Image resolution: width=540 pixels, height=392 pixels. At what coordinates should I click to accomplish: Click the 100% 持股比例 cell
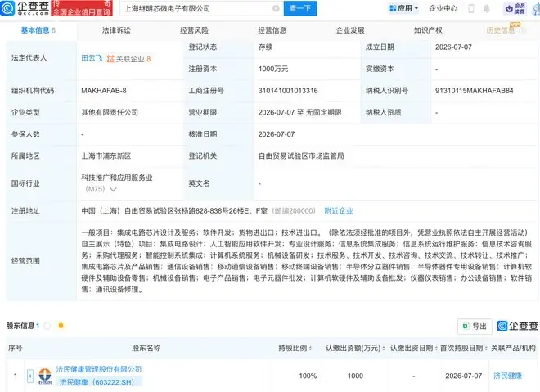pos(308,376)
